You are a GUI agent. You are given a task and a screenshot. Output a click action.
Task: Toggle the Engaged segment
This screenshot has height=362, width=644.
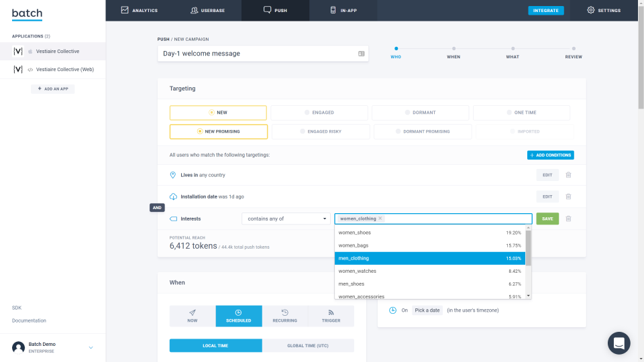pyautogui.click(x=319, y=113)
